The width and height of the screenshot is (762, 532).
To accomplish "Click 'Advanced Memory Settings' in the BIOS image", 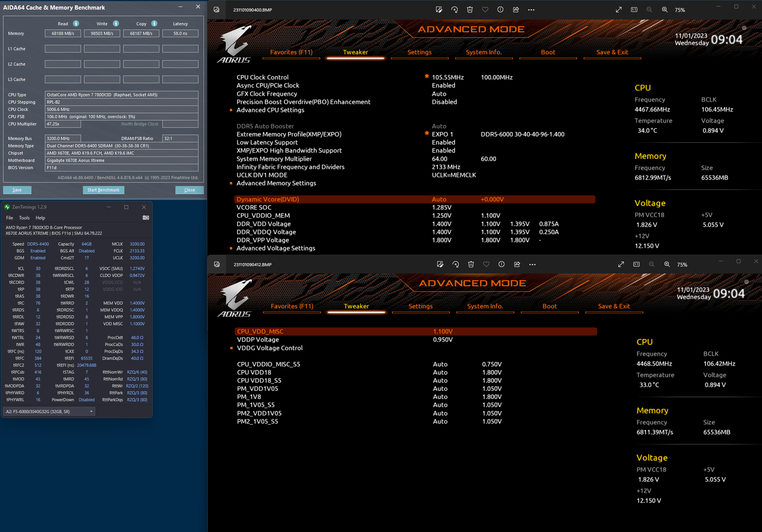I will (x=276, y=183).
